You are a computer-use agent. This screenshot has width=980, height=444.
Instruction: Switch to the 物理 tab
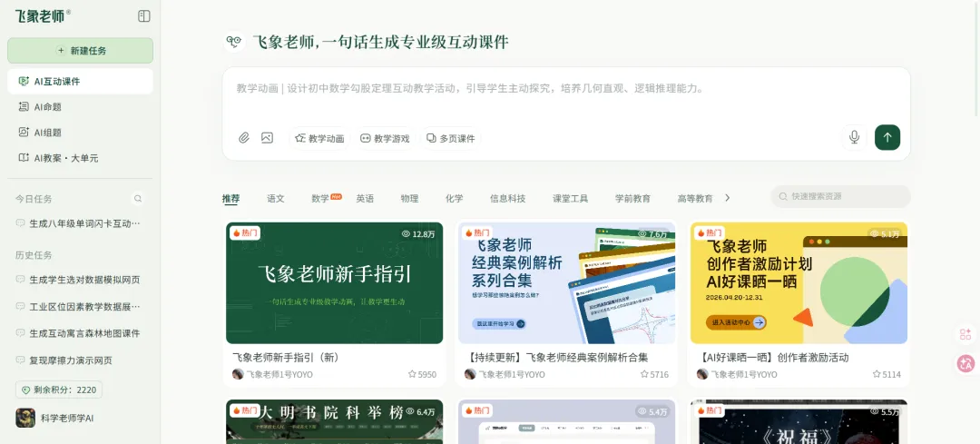[409, 198]
